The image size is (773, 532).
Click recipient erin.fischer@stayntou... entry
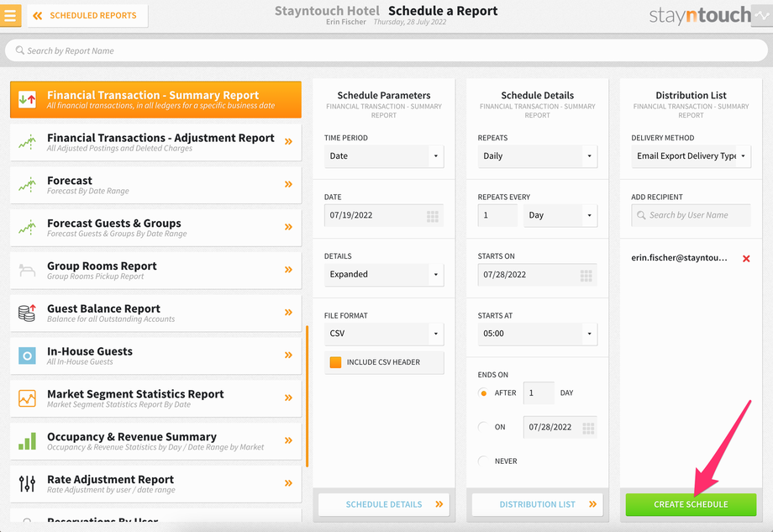point(679,258)
